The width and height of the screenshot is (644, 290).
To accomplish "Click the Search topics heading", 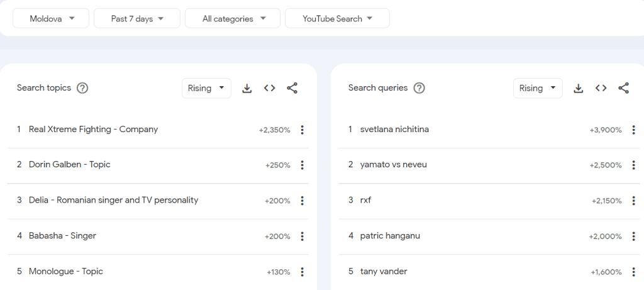I will 44,87.
